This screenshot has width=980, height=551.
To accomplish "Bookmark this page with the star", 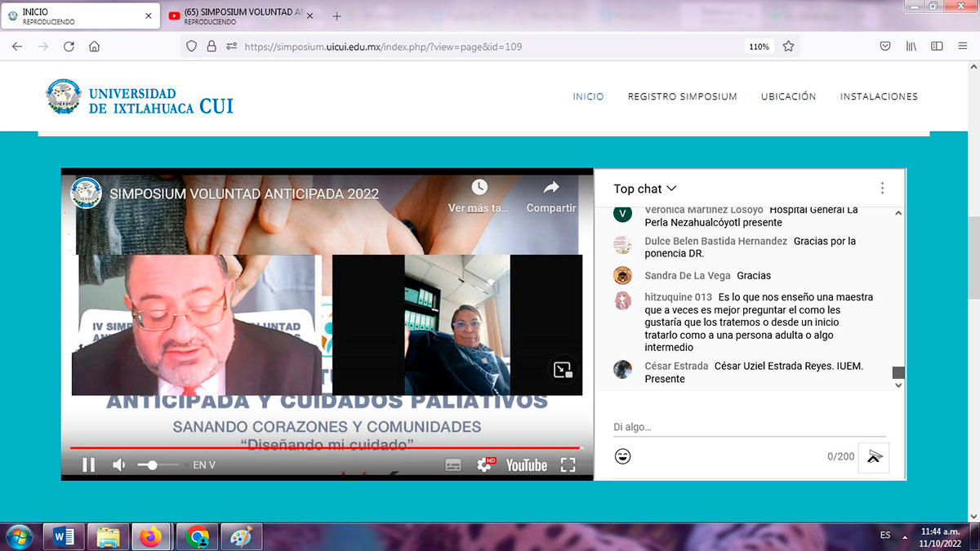I will click(788, 47).
